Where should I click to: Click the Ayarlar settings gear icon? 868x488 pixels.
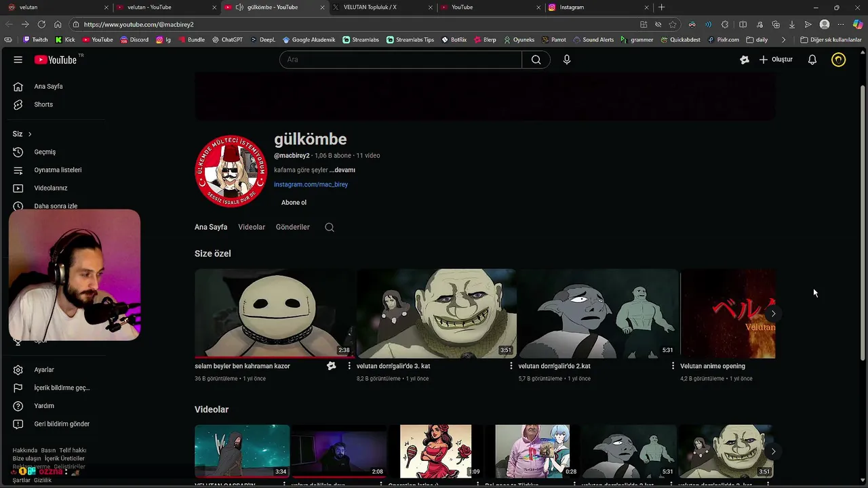18,369
